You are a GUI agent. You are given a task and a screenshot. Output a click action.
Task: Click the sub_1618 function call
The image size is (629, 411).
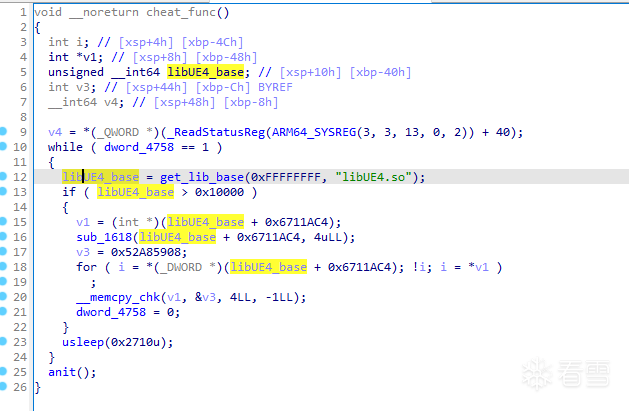pos(104,237)
